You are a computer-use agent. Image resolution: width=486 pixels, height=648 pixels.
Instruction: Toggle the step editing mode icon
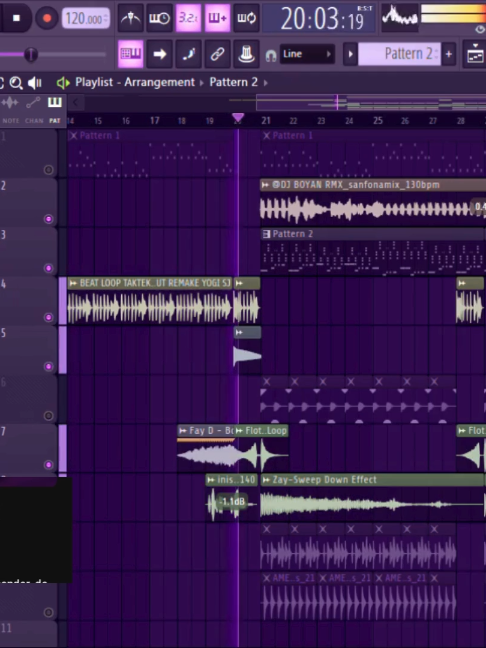pos(188,54)
